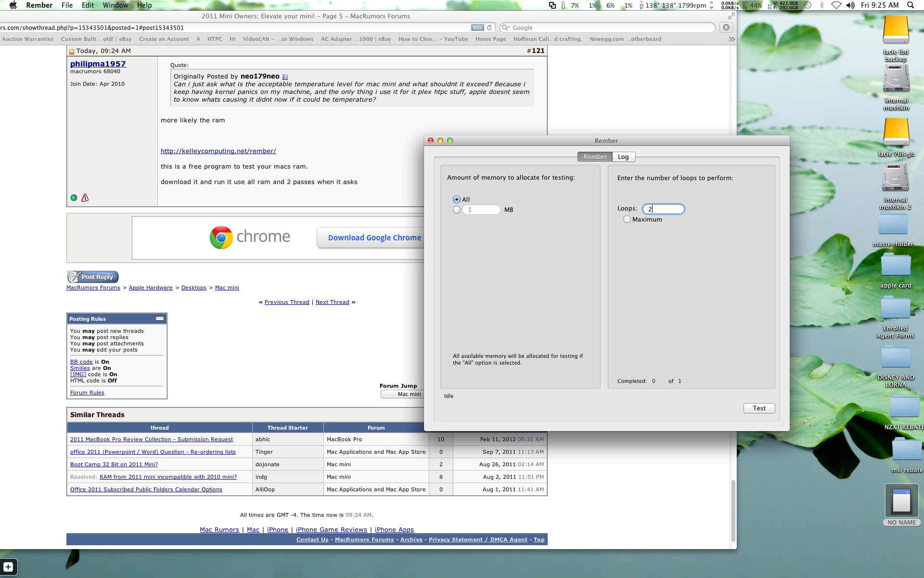
Task: Open the Google search engine dropdown
Action: pos(506,27)
